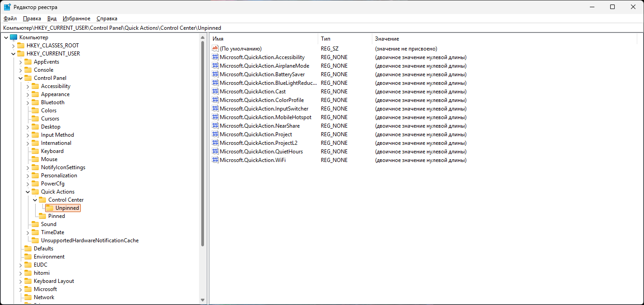The height and width of the screenshot is (305, 644).
Task: Expand the Console key
Action: (x=20, y=70)
